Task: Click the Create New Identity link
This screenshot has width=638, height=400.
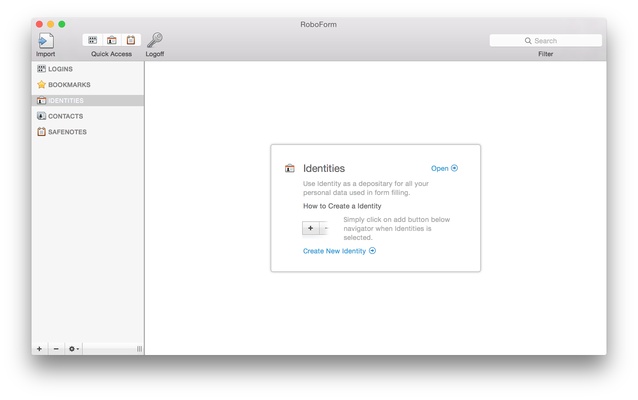Action: tap(339, 251)
